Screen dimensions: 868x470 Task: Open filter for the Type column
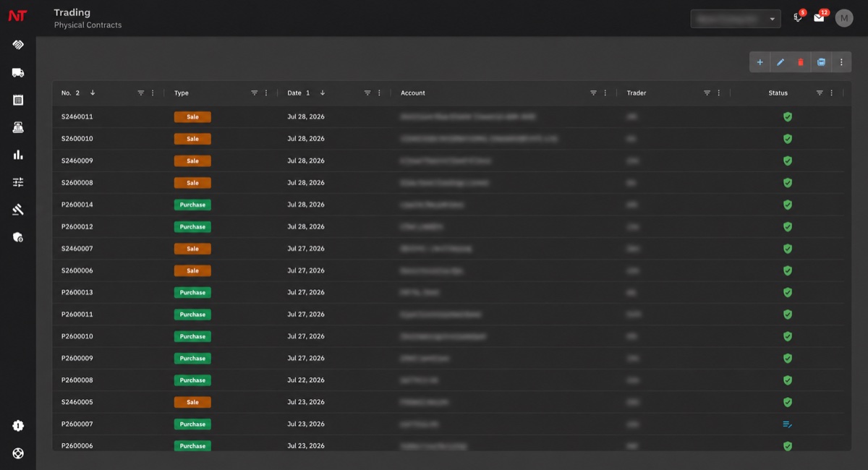[x=255, y=93]
